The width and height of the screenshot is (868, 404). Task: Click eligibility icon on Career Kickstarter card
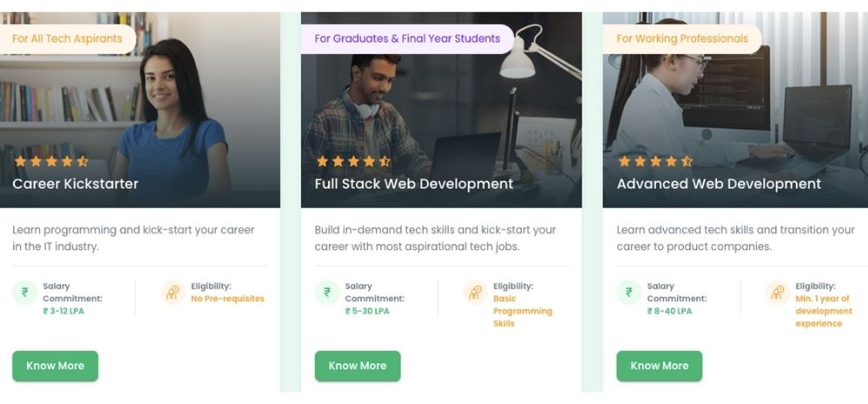[174, 293]
